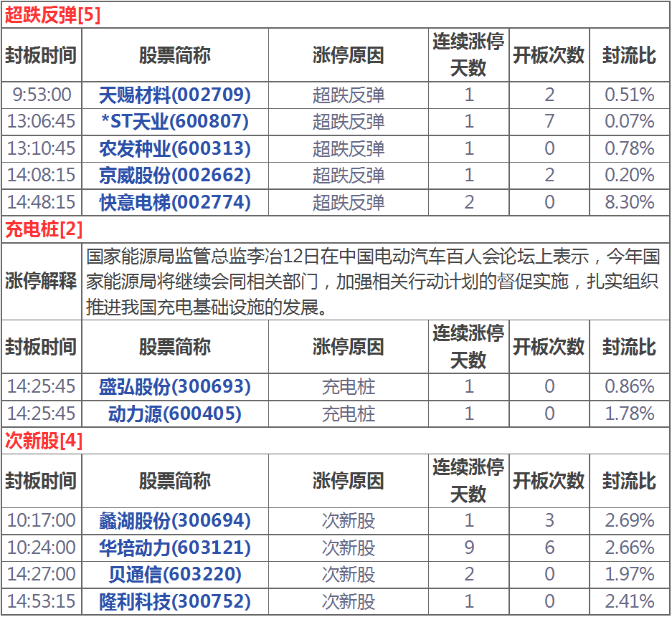Open 动力源(600405) stock page
The height and width of the screenshot is (617, 672).
(175, 413)
